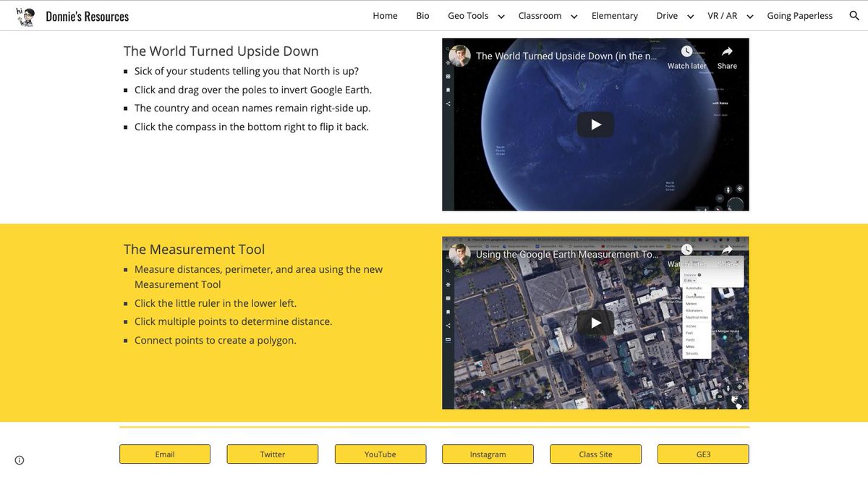Click 'Click and drag over the poles' bullet
Screen dimensions: 868x479
253,90
